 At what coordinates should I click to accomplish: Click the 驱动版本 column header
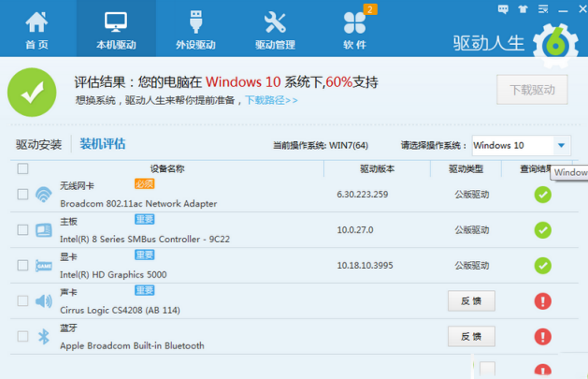(378, 168)
